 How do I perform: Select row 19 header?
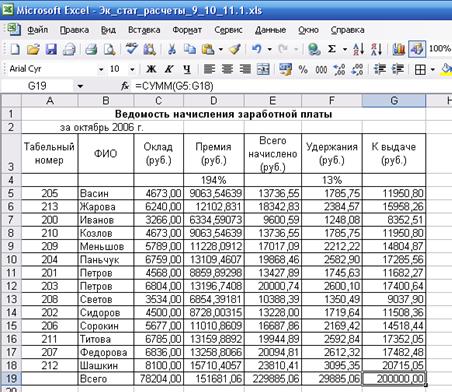pos(11,379)
